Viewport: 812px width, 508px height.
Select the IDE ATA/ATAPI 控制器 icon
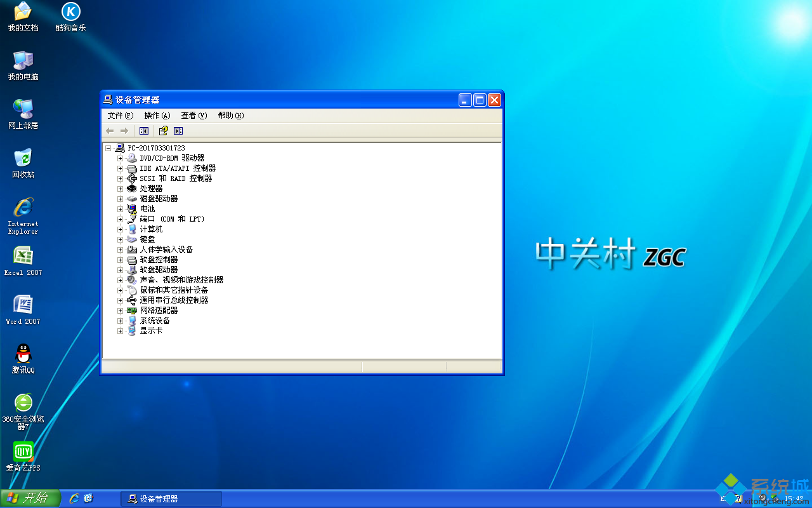132,168
